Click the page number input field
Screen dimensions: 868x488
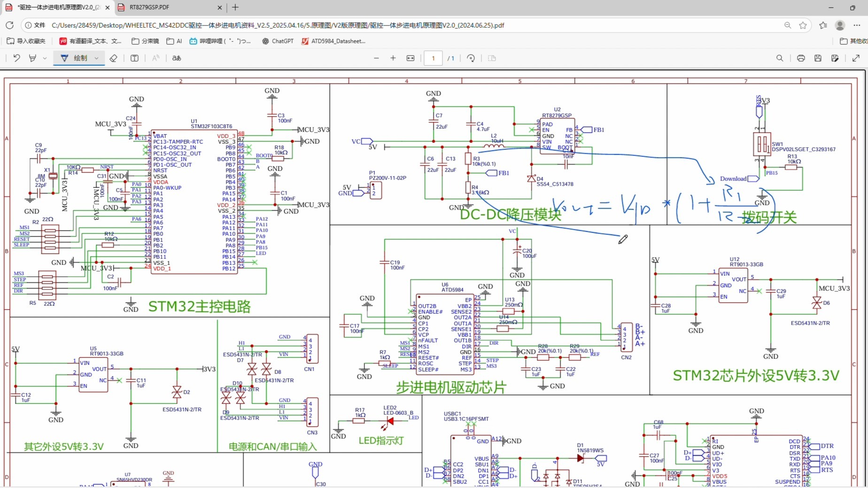pyautogui.click(x=433, y=58)
